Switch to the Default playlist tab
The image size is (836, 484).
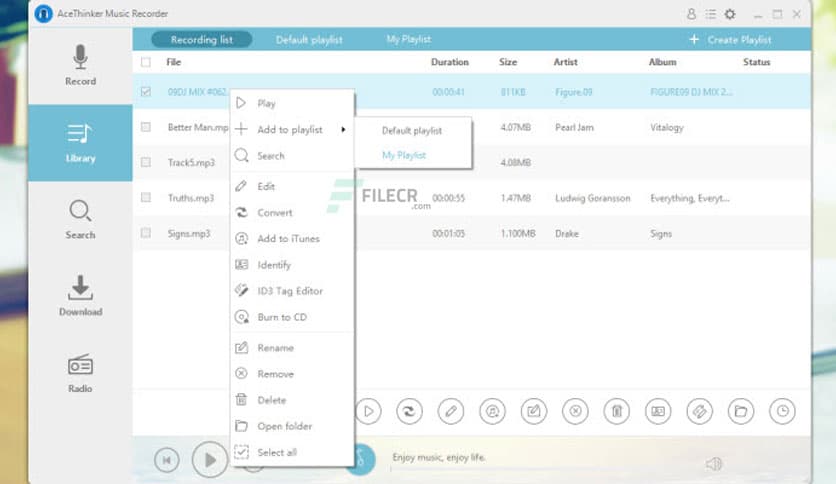[x=309, y=39]
